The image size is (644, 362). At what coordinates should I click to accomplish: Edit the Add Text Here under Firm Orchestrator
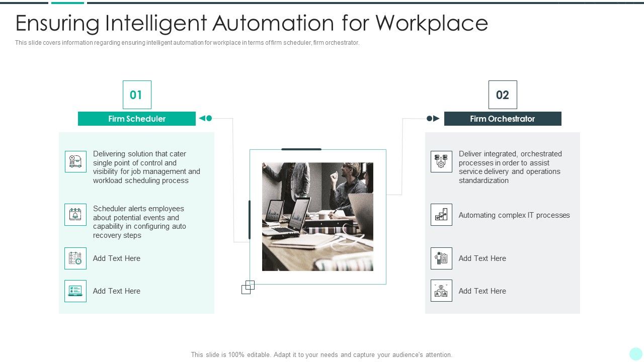click(481, 258)
